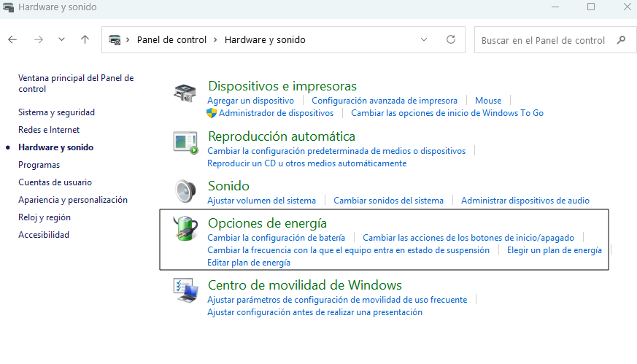The height and width of the screenshot is (364, 637).
Task: Click the window title bar Hardware icon
Action: click(x=8, y=7)
